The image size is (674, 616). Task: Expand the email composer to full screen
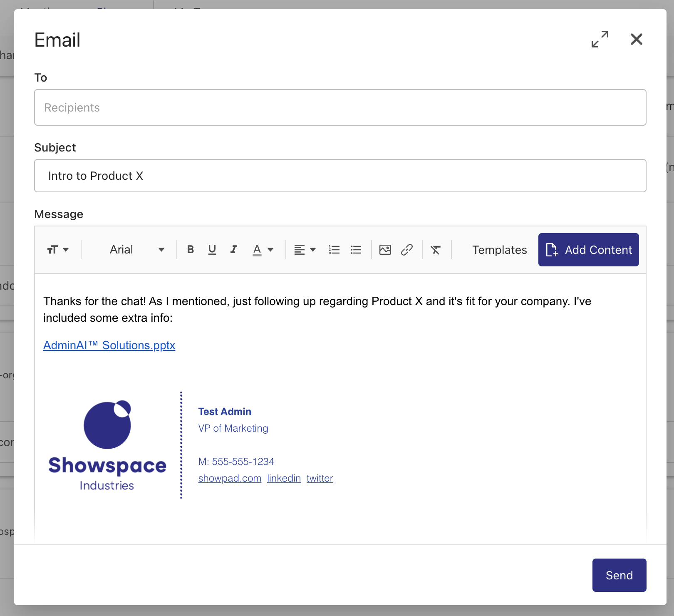click(600, 40)
